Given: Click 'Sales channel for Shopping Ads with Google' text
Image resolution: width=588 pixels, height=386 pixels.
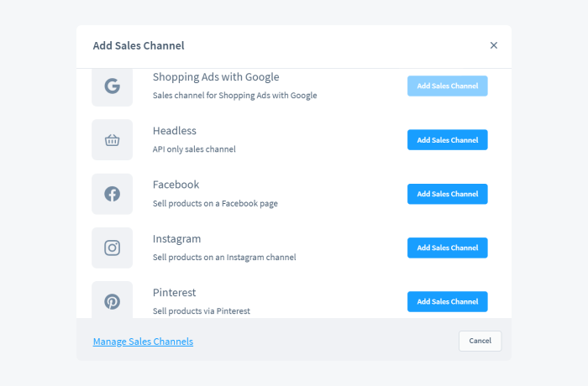Looking at the screenshot, I should (234, 96).
